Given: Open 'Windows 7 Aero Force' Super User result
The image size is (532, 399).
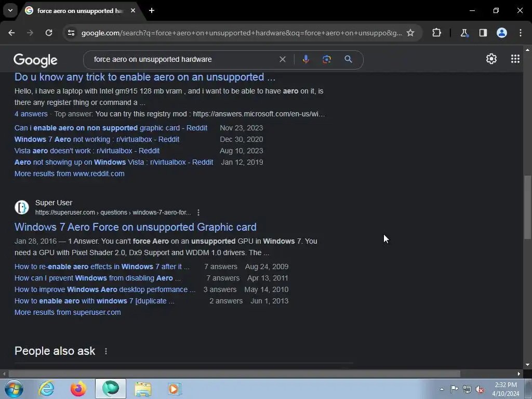Looking at the screenshot, I should 136,227.
